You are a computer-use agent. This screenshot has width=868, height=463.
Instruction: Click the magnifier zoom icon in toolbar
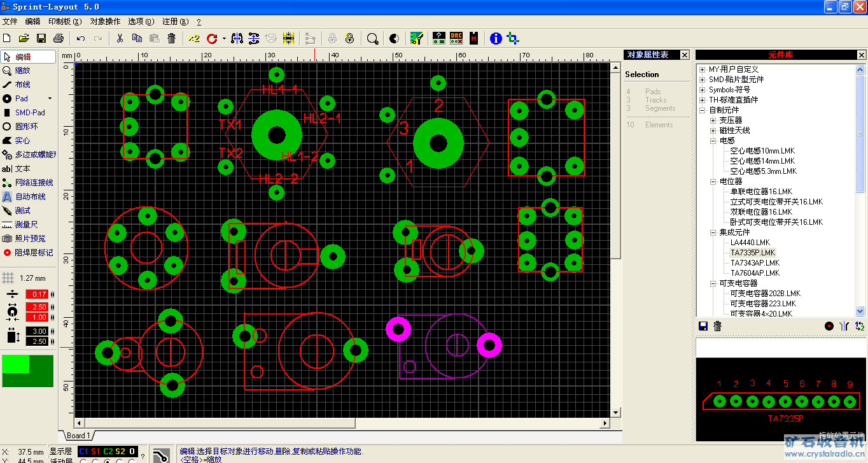point(373,38)
